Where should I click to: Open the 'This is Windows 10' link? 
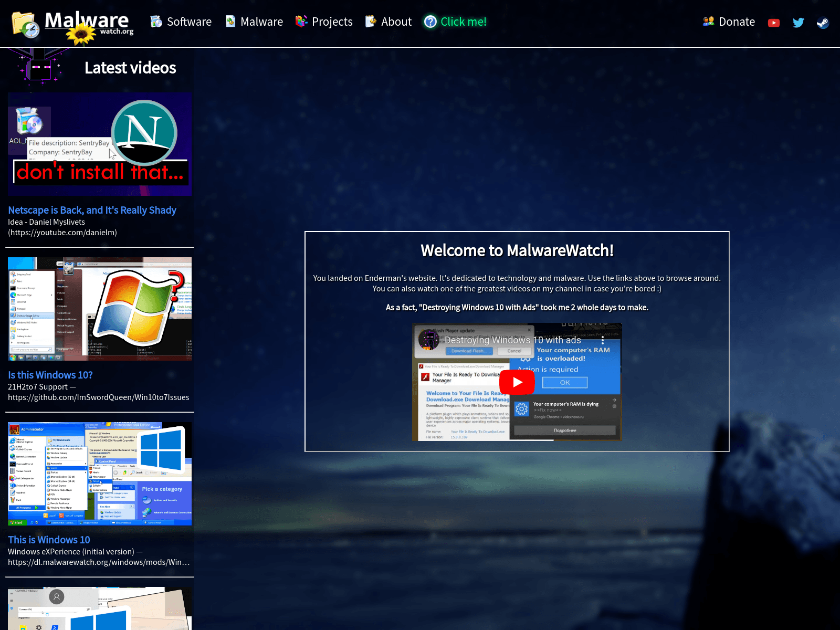pos(49,540)
